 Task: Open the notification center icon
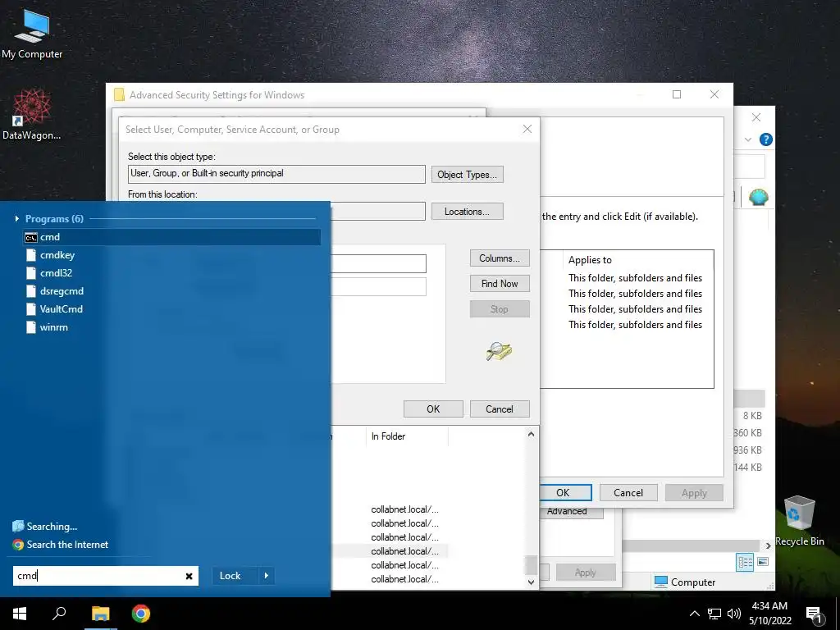(814, 614)
